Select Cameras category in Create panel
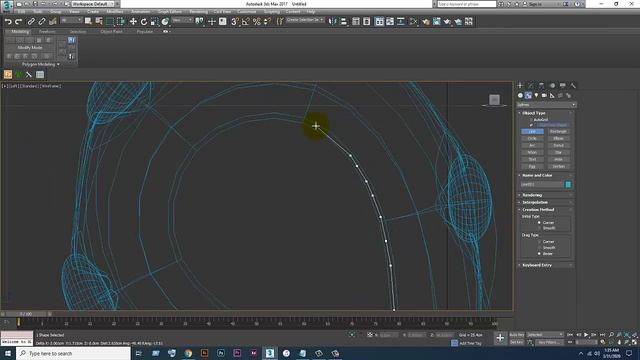 544,95
